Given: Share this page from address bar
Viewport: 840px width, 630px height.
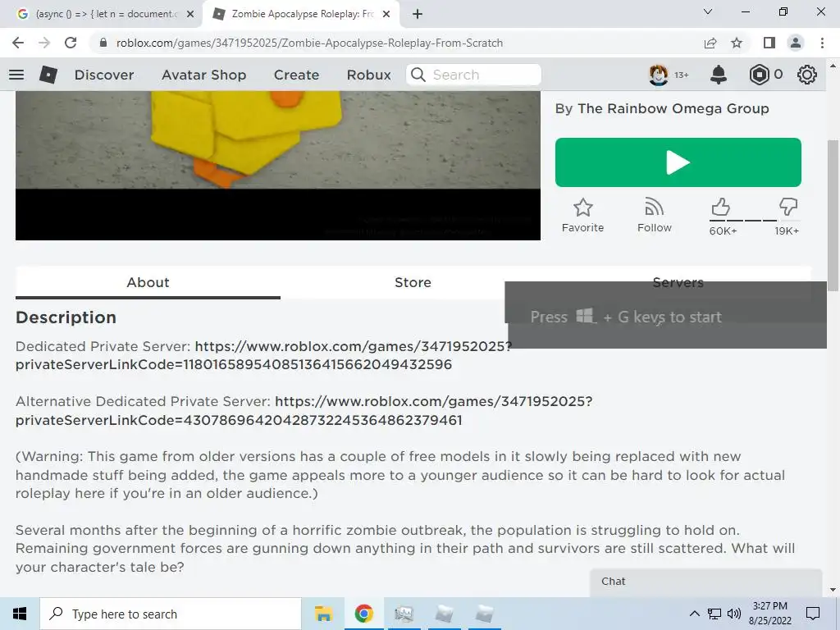Looking at the screenshot, I should 710,43.
